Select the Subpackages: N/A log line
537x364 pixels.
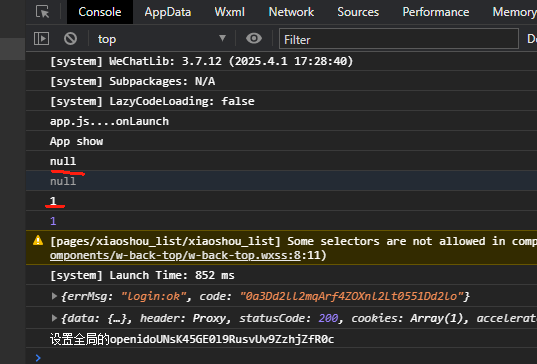coord(282,81)
